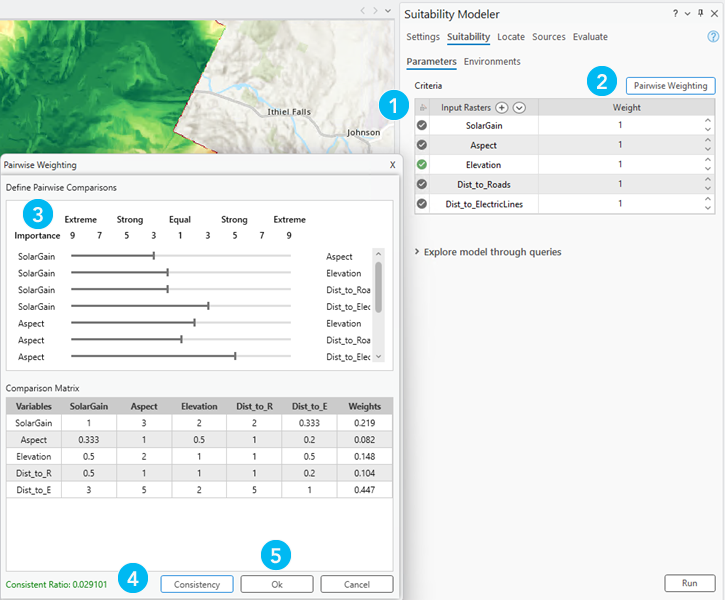Increase the Dist_to_ElectricLines weight with up arrow

(707, 199)
